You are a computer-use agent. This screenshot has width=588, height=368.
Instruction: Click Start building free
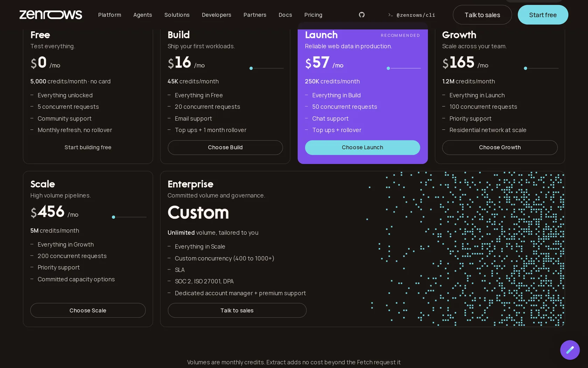pyautogui.click(x=88, y=148)
